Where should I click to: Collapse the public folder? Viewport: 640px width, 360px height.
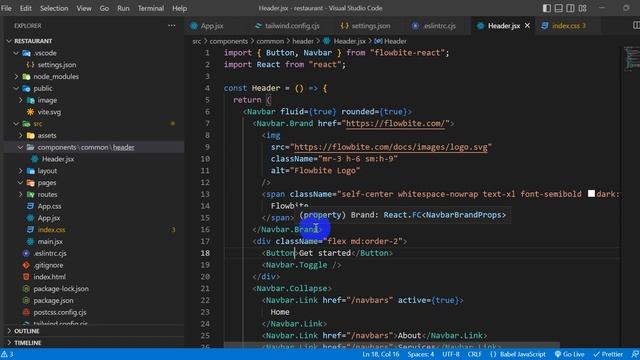coord(16,88)
